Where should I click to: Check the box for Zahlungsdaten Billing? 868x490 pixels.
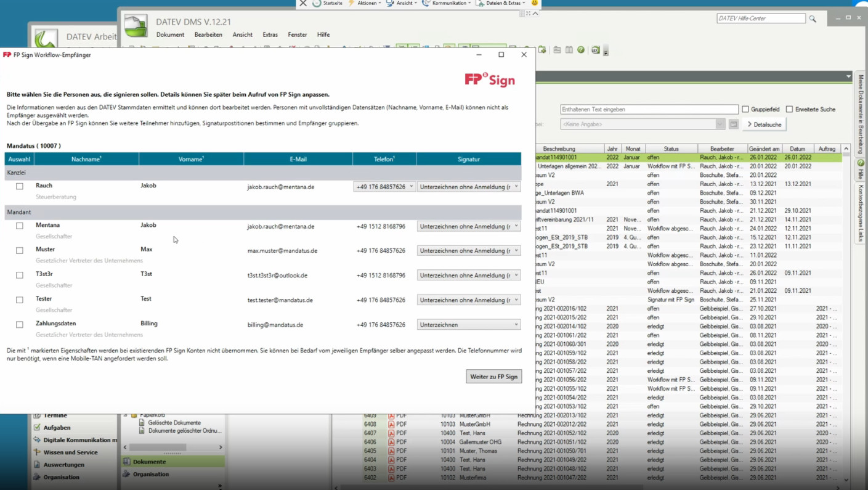[20, 324]
